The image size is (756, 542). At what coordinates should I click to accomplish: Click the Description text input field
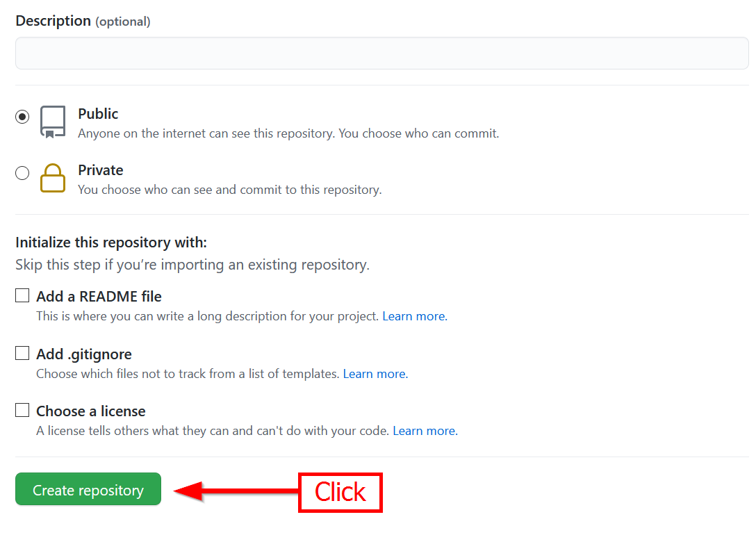coord(381,54)
